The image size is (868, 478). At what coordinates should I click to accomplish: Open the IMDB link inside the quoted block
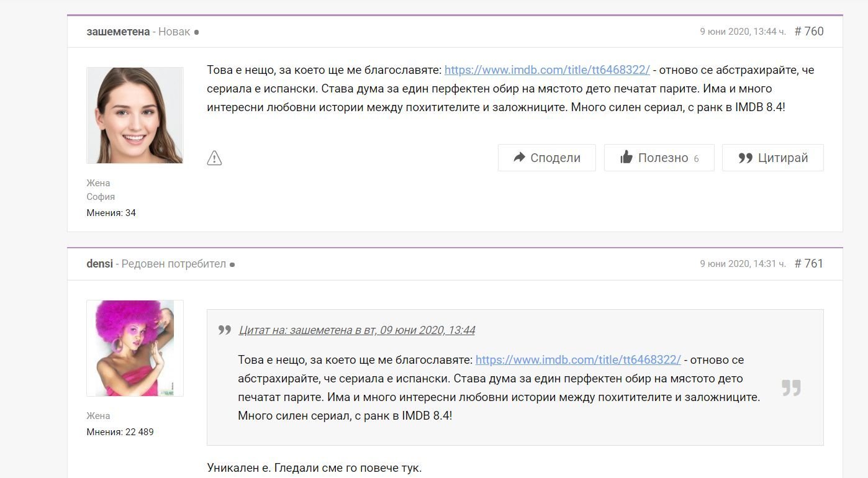tap(578, 360)
